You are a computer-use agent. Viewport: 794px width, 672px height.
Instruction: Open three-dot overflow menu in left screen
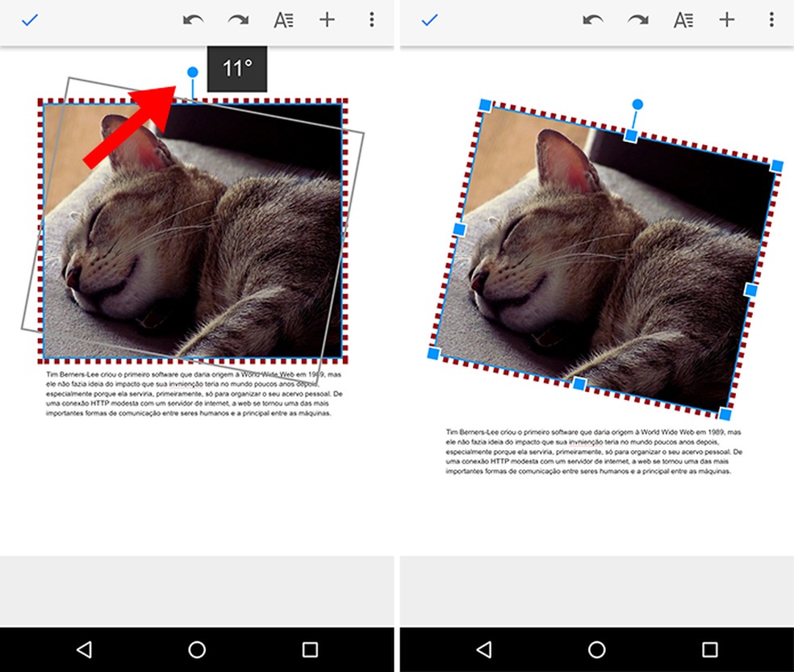(x=372, y=19)
